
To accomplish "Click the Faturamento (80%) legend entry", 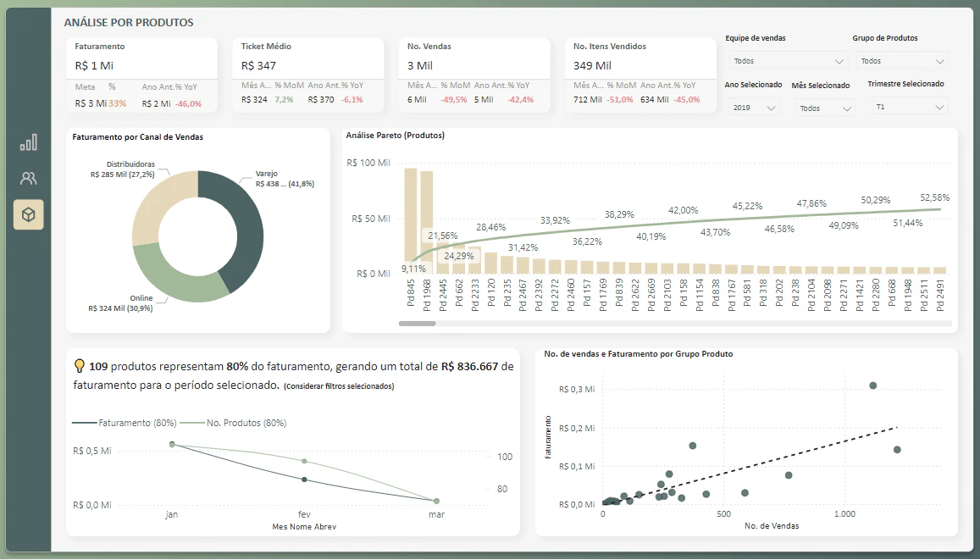I will pos(125,423).
